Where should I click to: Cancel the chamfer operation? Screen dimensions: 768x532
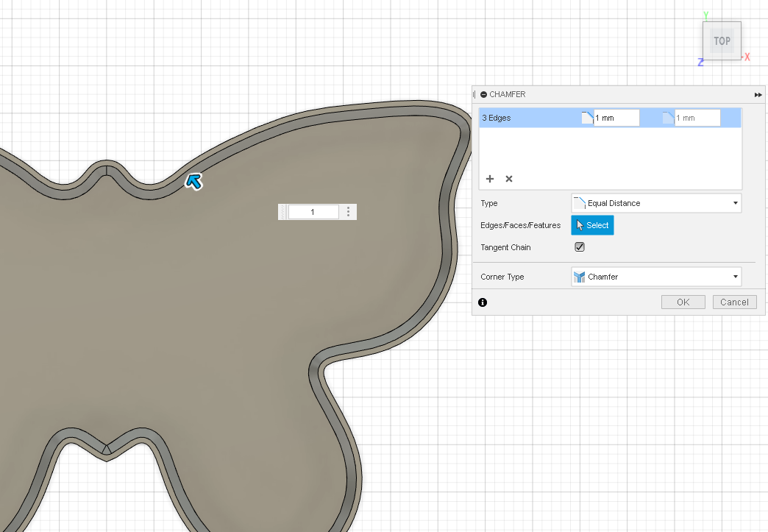click(x=735, y=302)
